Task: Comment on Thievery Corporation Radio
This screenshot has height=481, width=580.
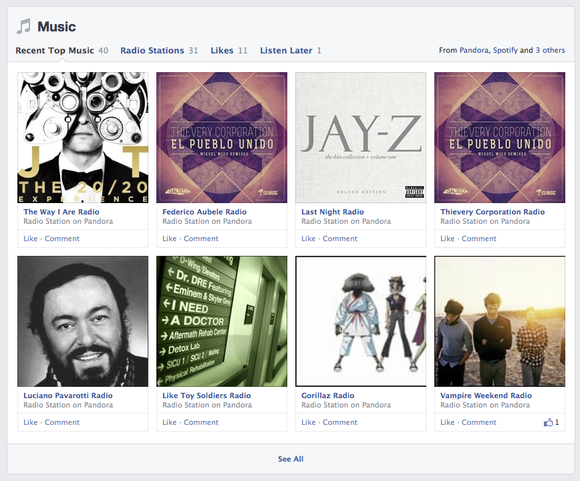Action: click(x=479, y=239)
